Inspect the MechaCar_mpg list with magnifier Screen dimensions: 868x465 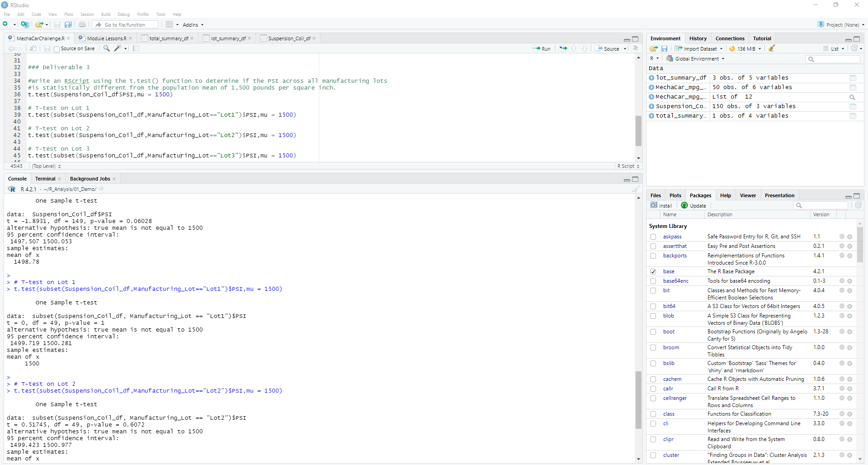[853, 97]
